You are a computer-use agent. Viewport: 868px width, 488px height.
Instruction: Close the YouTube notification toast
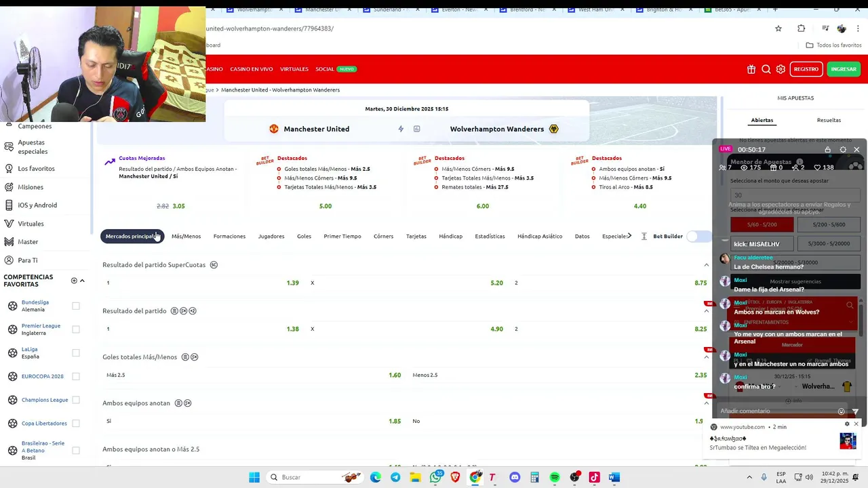coord(856,424)
